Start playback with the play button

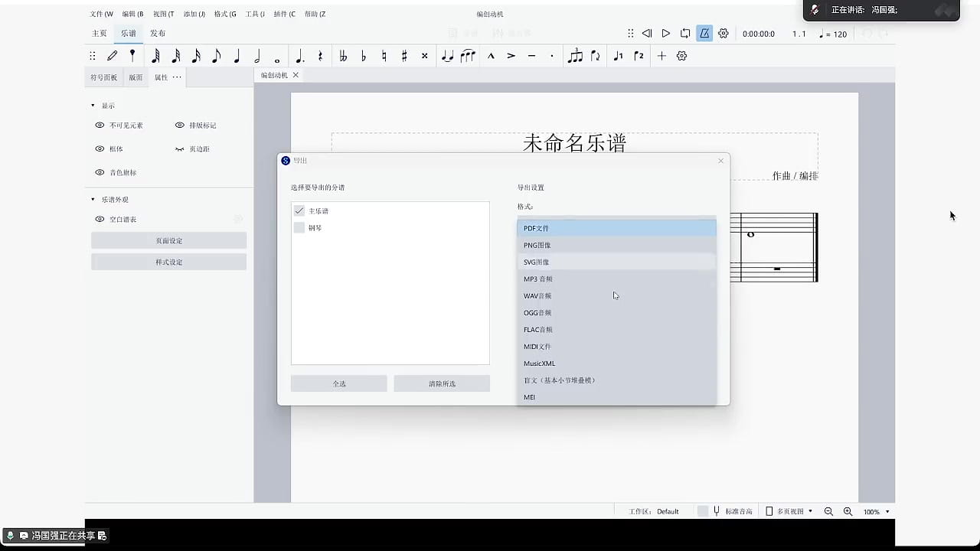666,34
